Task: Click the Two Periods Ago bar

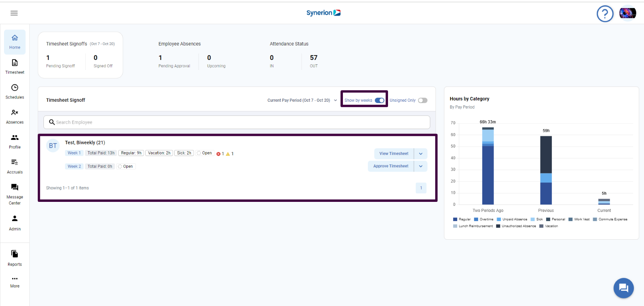Action: pyautogui.click(x=488, y=166)
